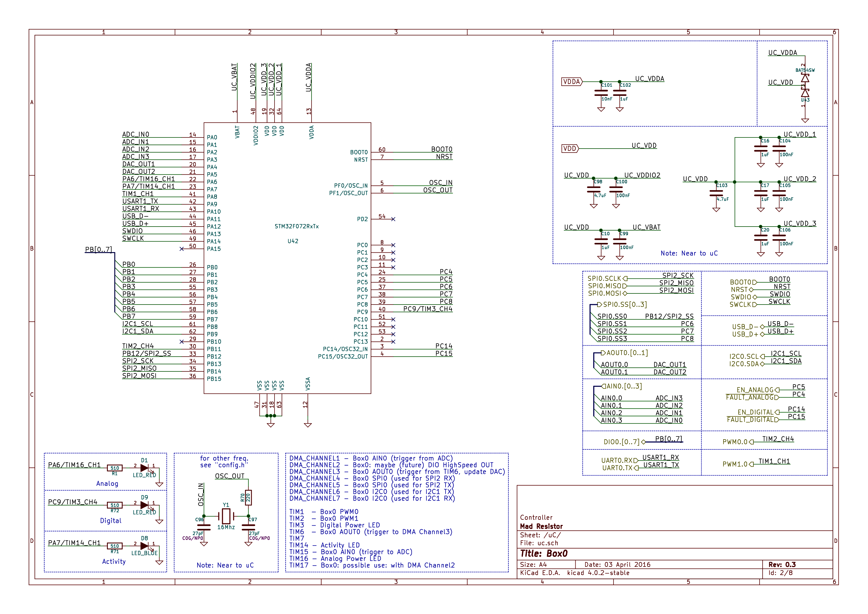Click the PB[0..7] bus label left of MCU
This screenshot has width=868, height=614.
tap(98, 250)
